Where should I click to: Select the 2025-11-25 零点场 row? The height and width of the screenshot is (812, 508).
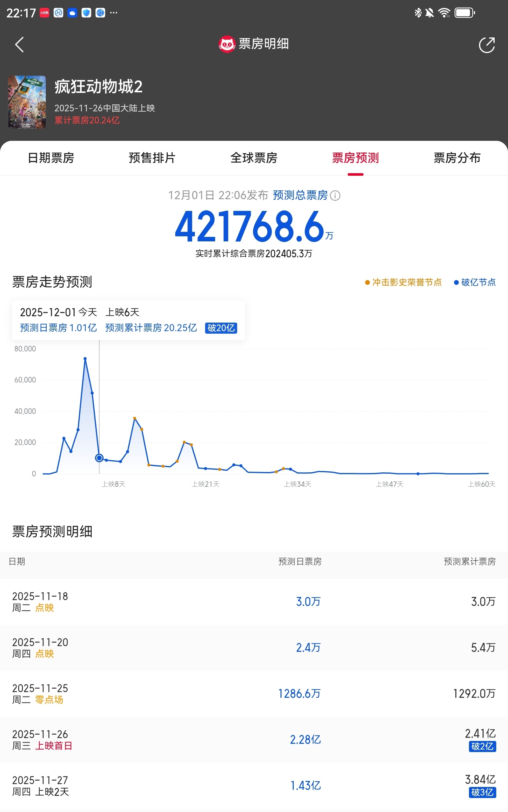(254, 694)
